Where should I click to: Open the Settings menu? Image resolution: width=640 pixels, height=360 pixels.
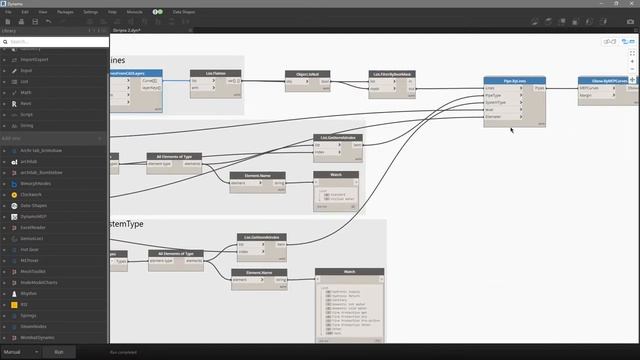pos(91,12)
